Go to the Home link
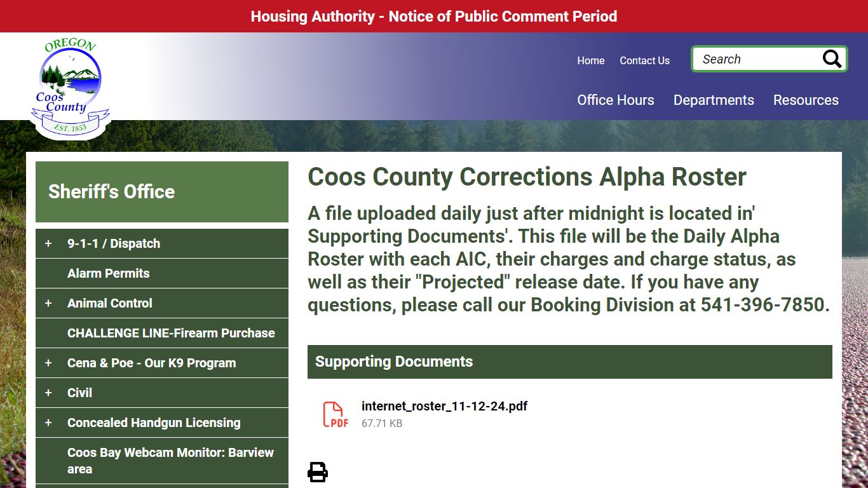This screenshot has width=868, height=488. (x=590, y=60)
